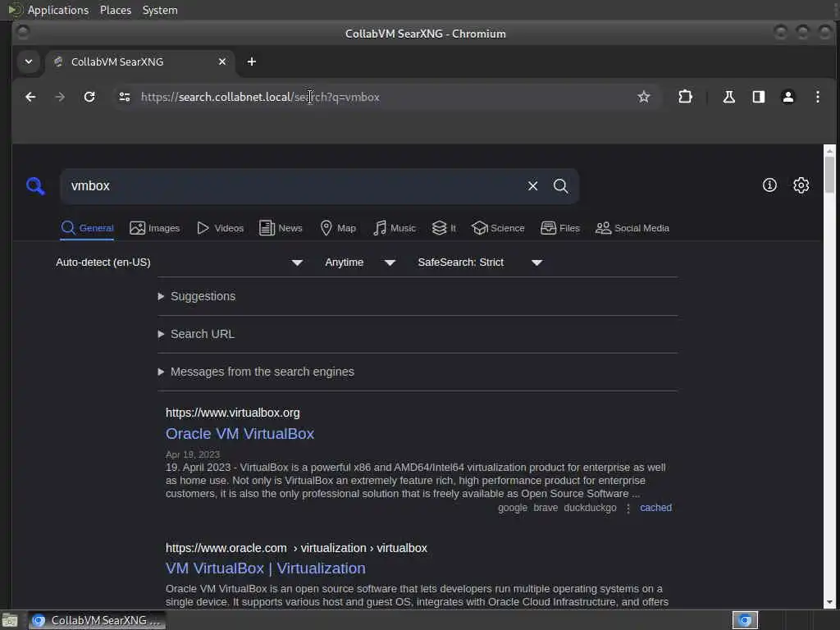The height and width of the screenshot is (630, 840).
Task: Open the tab search dropdown arrow
Action: tap(29, 62)
